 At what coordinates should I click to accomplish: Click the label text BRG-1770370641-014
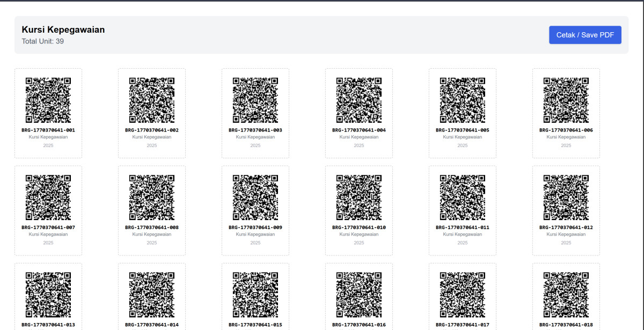click(x=152, y=325)
